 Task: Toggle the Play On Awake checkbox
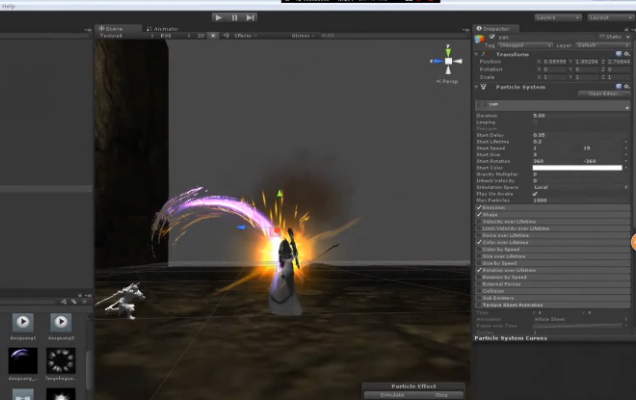[x=535, y=193]
